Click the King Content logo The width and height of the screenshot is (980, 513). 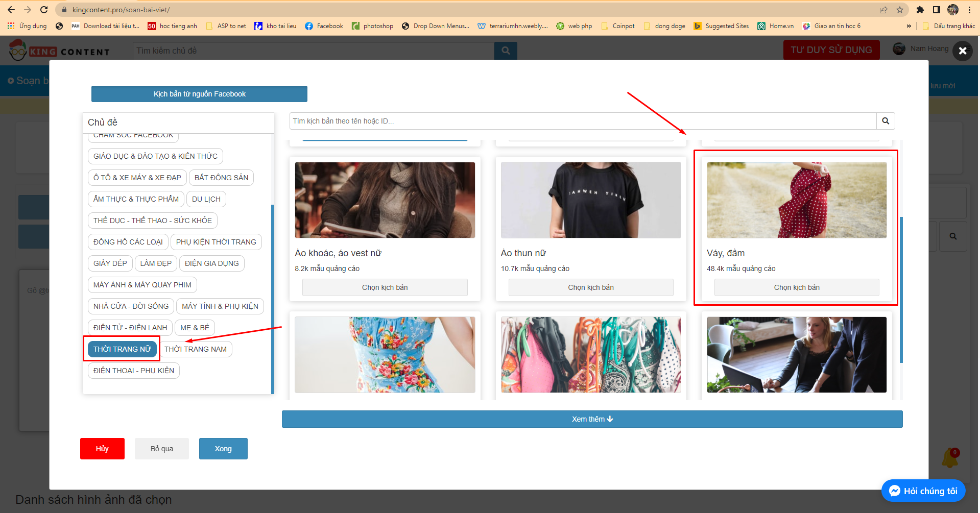tap(59, 51)
